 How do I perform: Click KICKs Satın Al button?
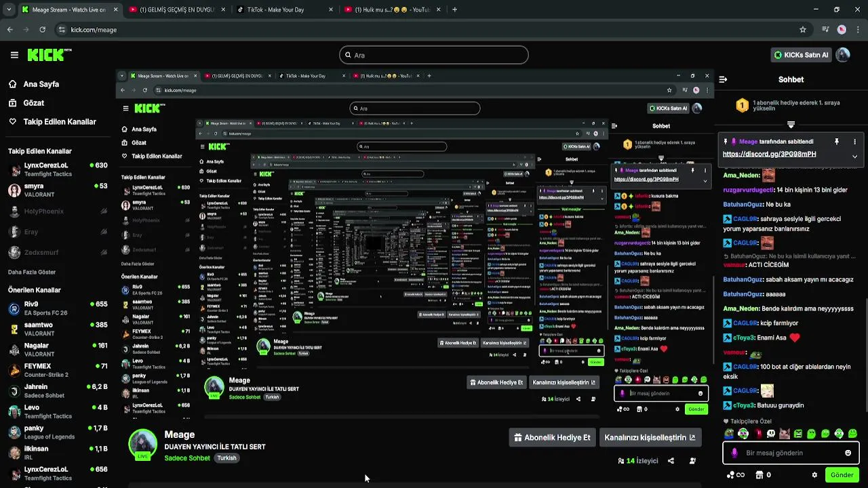pyautogui.click(x=801, y=55)
